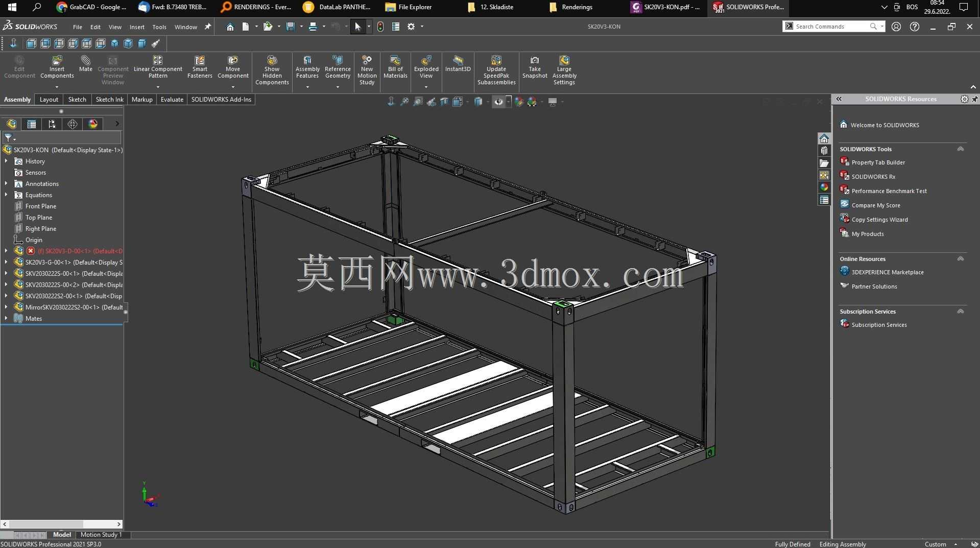Open Large Assembly Settings

tap(564, 70)
